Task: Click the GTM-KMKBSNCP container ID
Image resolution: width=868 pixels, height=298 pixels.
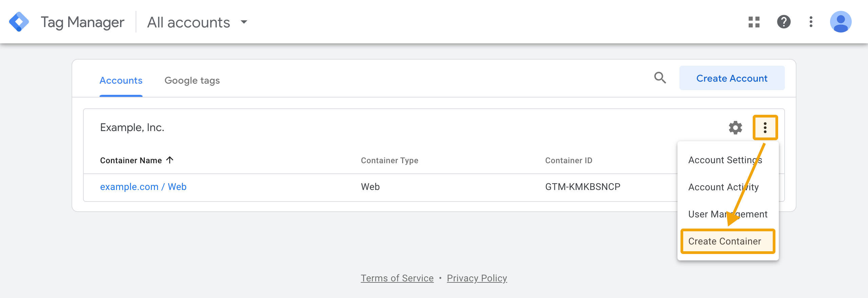Action: pyautogui.click(x=583, y=187)
